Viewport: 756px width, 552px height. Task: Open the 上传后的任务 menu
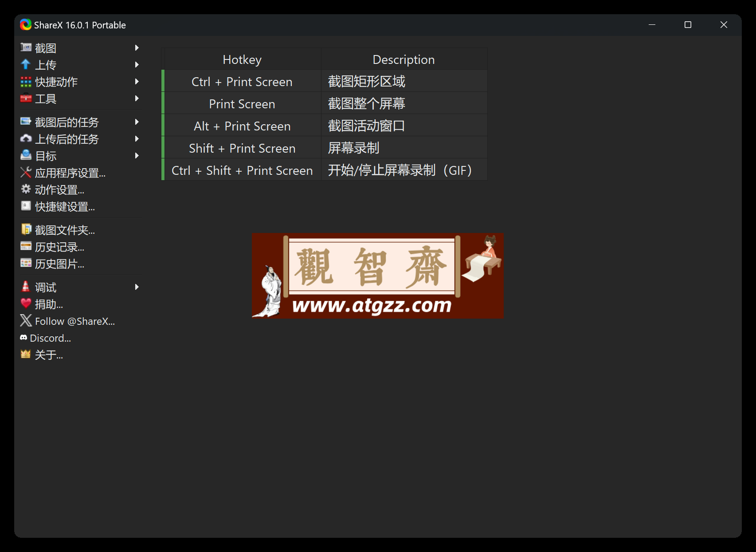[x=80, y=139]
